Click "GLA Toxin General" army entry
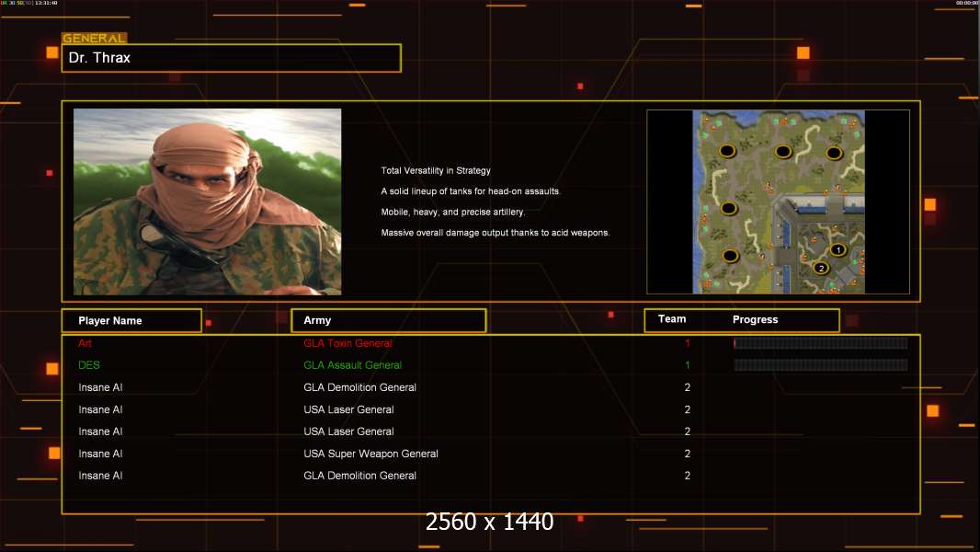 [348, 343]
